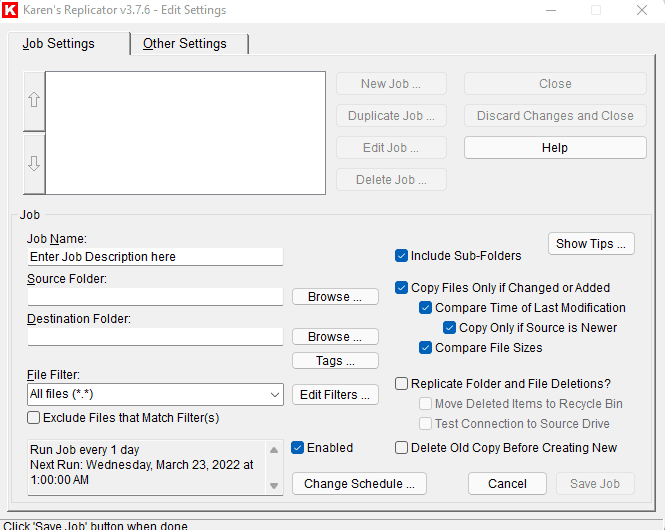Toggle Copy Files Only if Changed or Added

coord(401,288)
